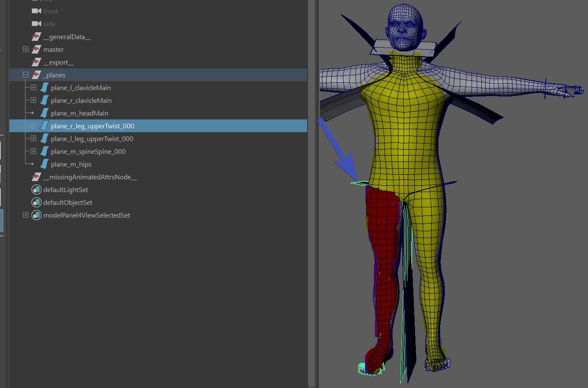Click the __export__ transform icon

tap(37, 62)
